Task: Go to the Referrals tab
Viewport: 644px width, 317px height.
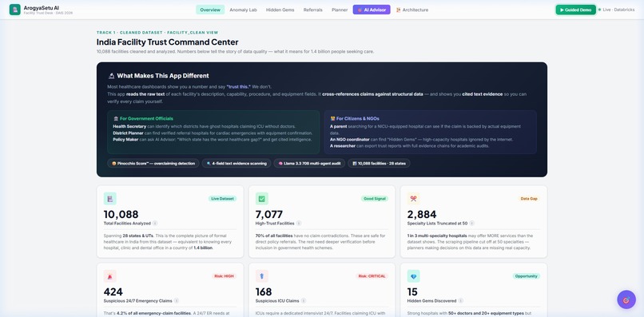Action: point(313,10)
